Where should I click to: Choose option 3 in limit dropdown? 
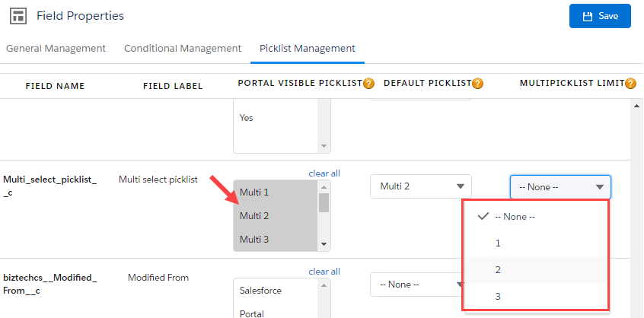point(498,297)
